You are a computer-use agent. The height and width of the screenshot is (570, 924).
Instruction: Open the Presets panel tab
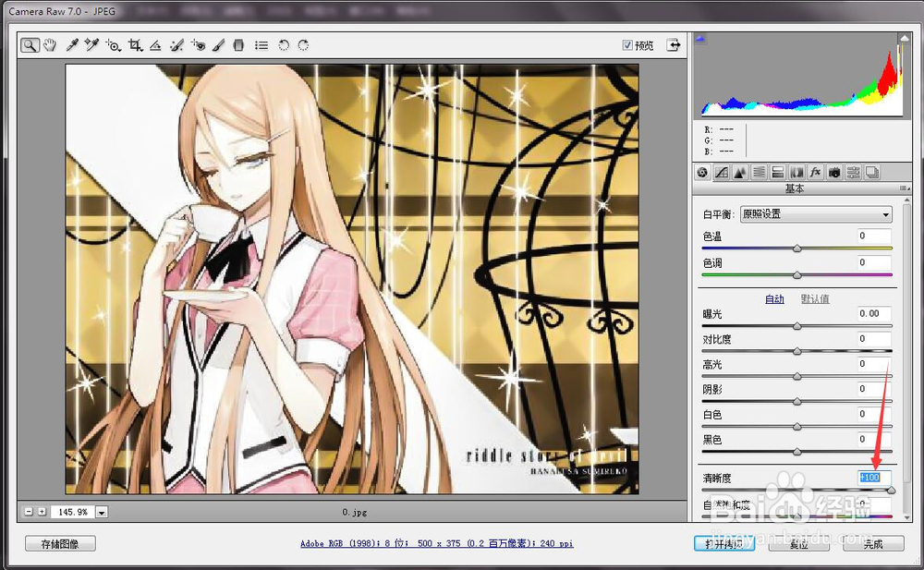853,172
